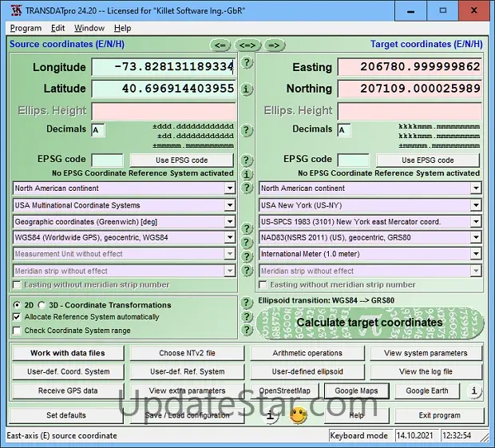Open the Program menu

(26, 29)
